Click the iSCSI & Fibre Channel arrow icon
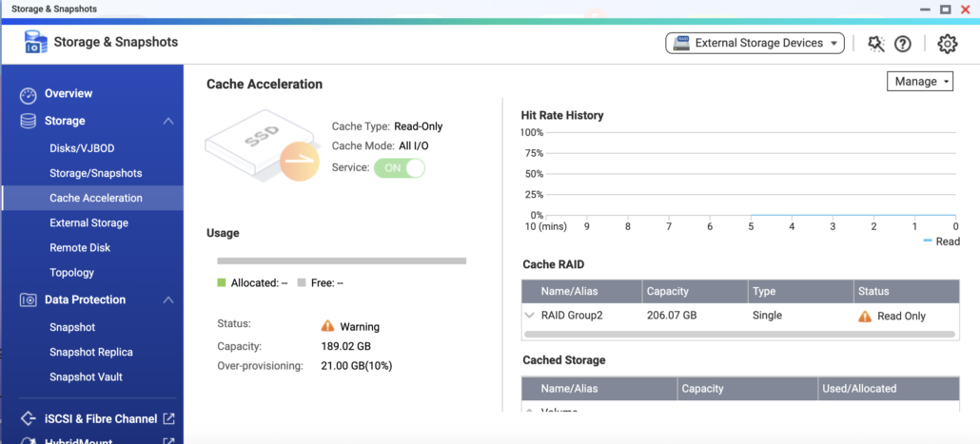Image resolution: width=980 pixels, height=444 pixels. [29, 418]
